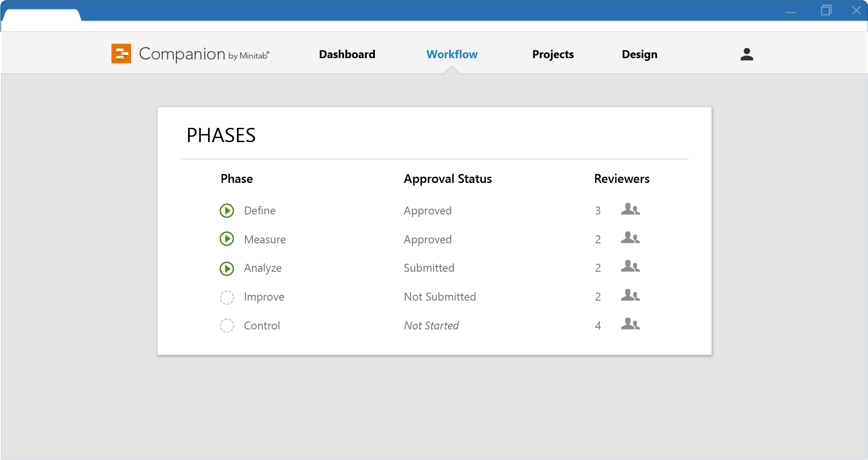Viewport: 868px width, 460px height.
Task: Select the active Workflow tab
Action: coord(452,54)
